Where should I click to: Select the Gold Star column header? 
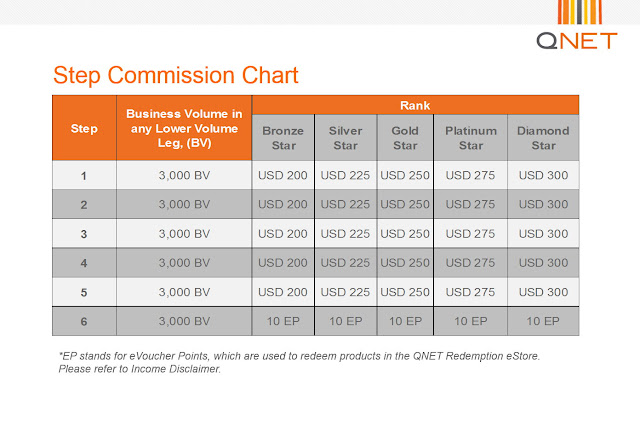click(x=405, y=138)
